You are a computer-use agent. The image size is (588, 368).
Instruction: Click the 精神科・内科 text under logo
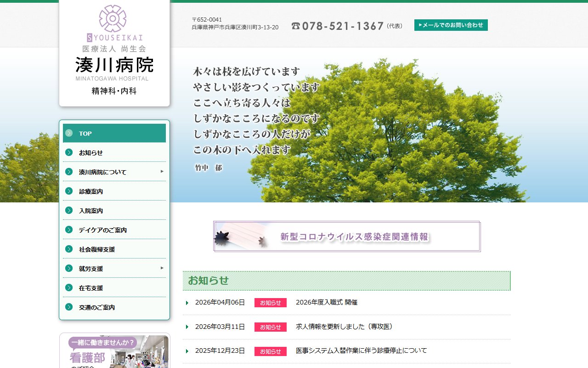tap(114, 91)
